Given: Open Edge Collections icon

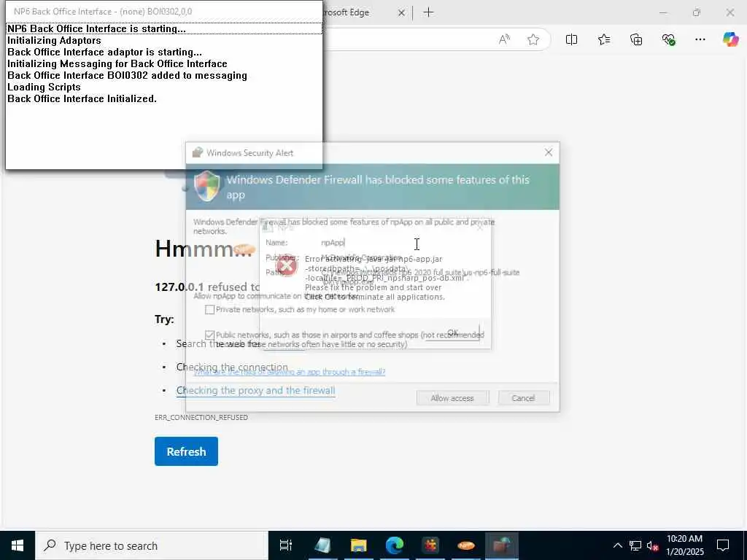Looking at the screenshot, I should tap(636, 39).
